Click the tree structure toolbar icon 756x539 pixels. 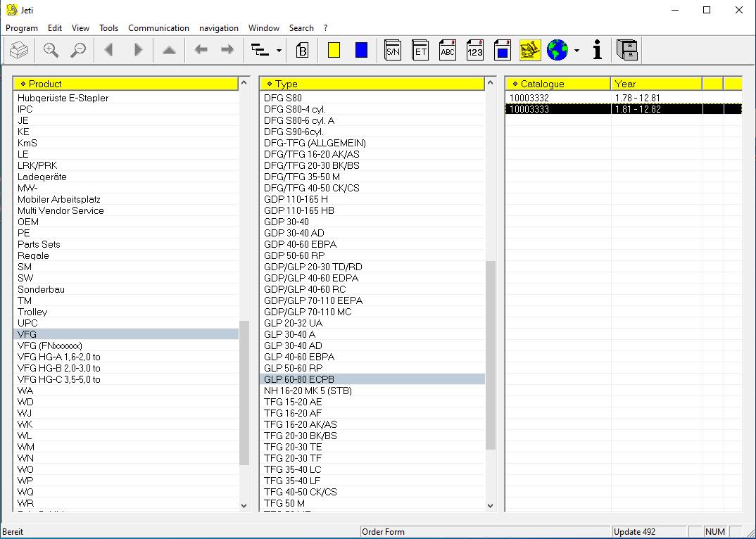260,50
